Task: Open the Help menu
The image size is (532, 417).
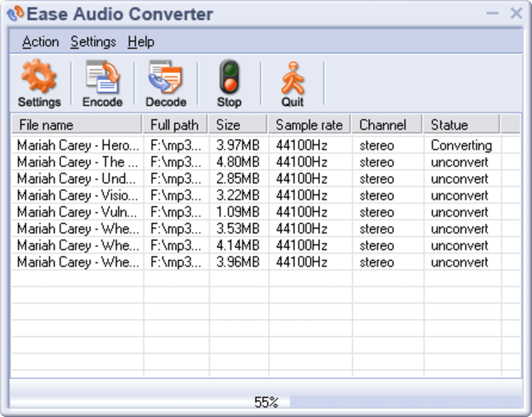Action: pyautogui.click(x=141, y=42)
